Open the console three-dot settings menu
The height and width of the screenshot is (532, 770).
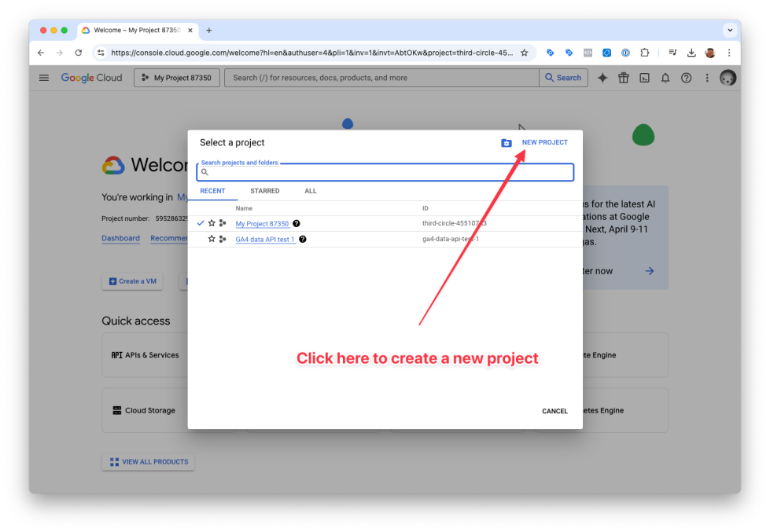click(707, 78)
